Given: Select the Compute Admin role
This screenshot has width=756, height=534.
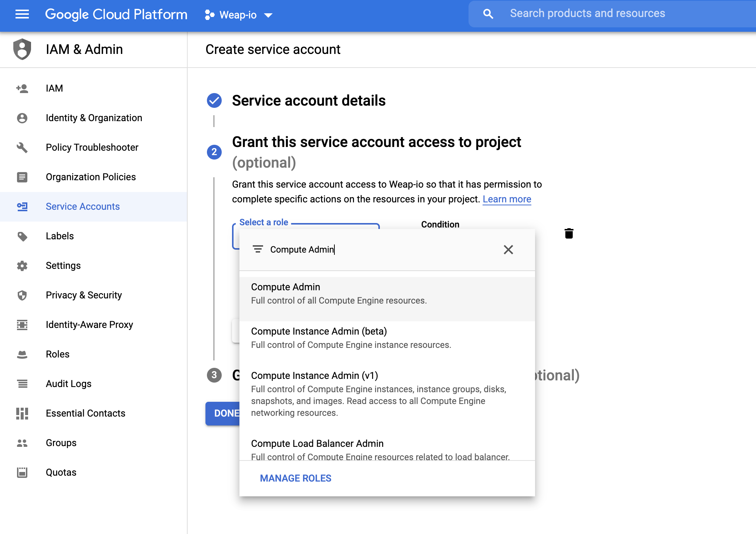Looking at the screenshot, I should tap(387, 299).
